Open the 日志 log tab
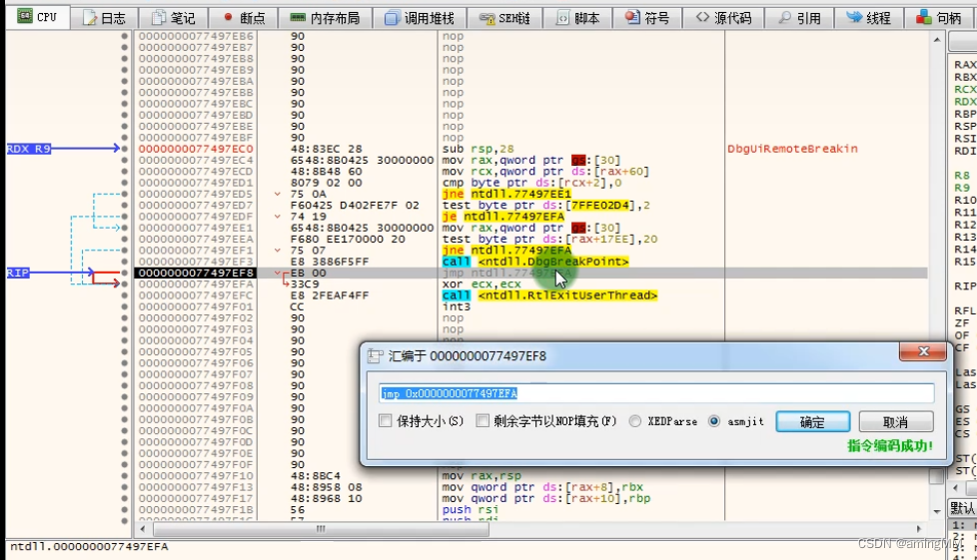This screenshot has height=560, width=977. pyautogui.click(x=104, y=18)
